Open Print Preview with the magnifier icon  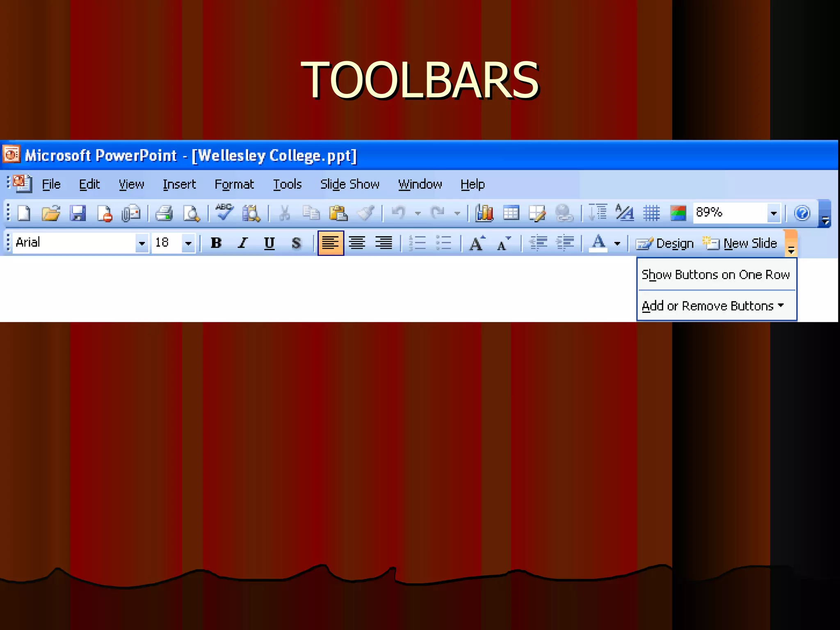tap(191, 213)
